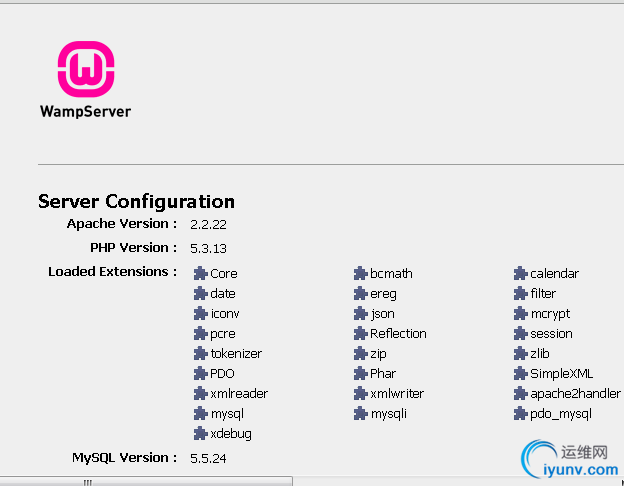The height and width of the screenshot is (486, 624).
Task: Click the tokenizer extension name
Action: pyautogui.click(x=236, y=353)
